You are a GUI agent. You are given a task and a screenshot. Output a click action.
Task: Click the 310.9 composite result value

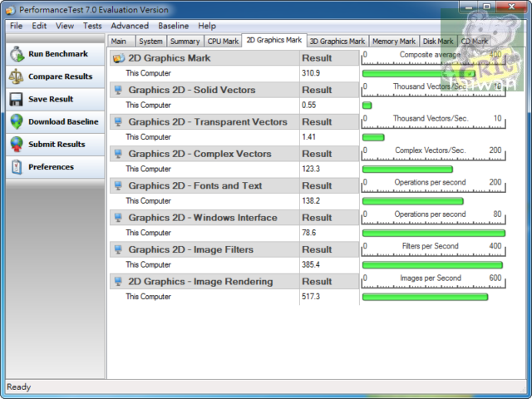point(311,73)
